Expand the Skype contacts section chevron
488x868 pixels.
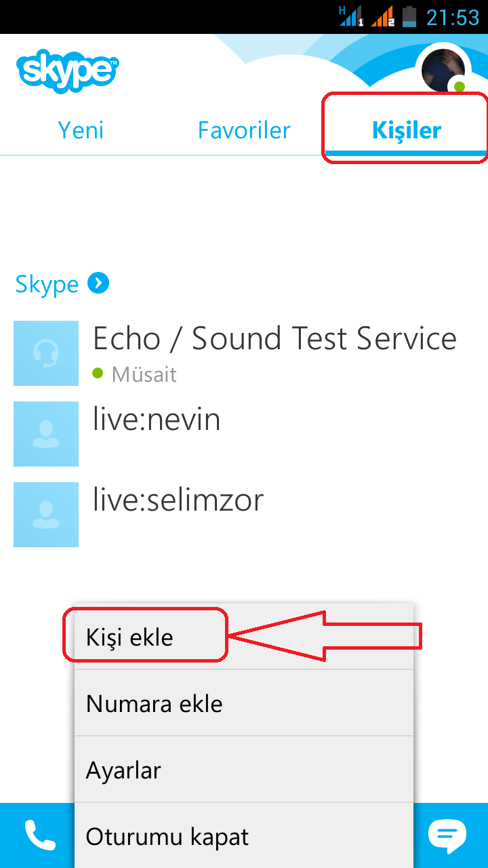99,283
